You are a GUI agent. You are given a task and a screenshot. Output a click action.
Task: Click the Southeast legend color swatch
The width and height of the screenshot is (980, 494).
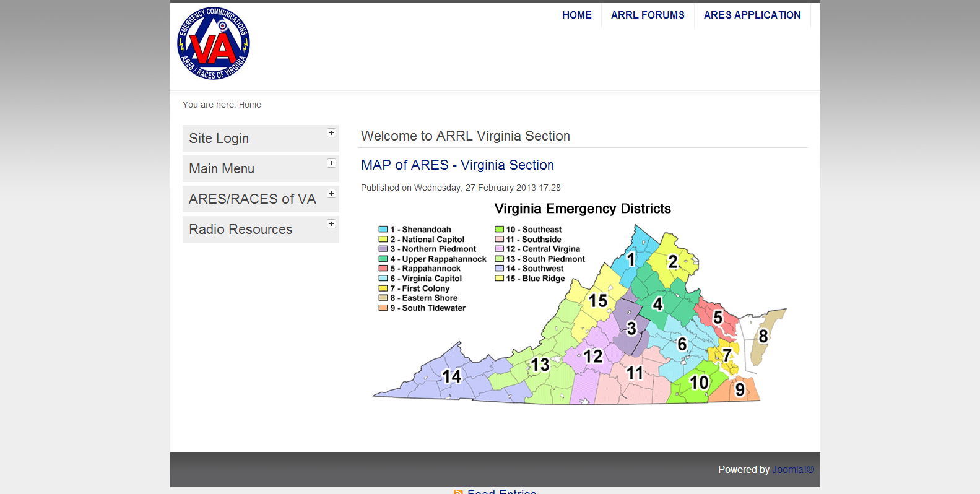(x=499, y=230)
